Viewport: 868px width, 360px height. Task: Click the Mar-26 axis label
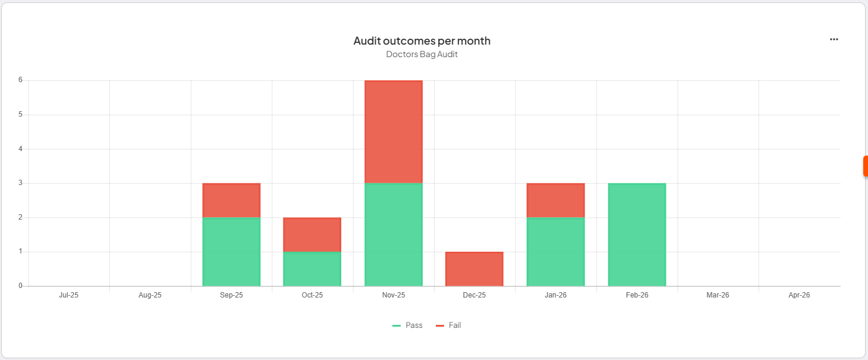[x=718, y=295]
